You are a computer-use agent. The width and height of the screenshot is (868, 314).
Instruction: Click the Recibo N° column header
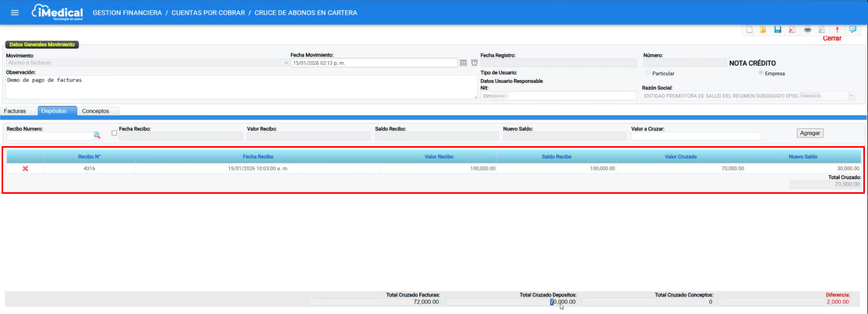[89, 156]
